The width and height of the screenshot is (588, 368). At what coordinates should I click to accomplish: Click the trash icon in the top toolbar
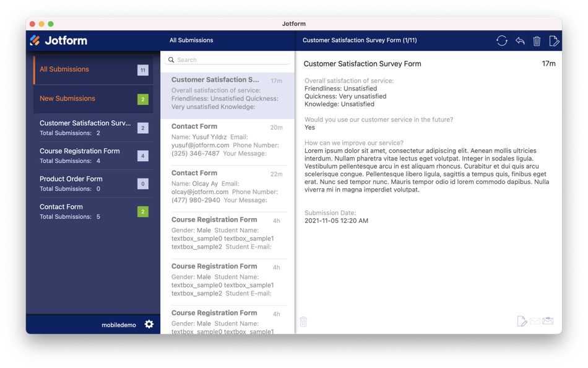pos(537,40)
